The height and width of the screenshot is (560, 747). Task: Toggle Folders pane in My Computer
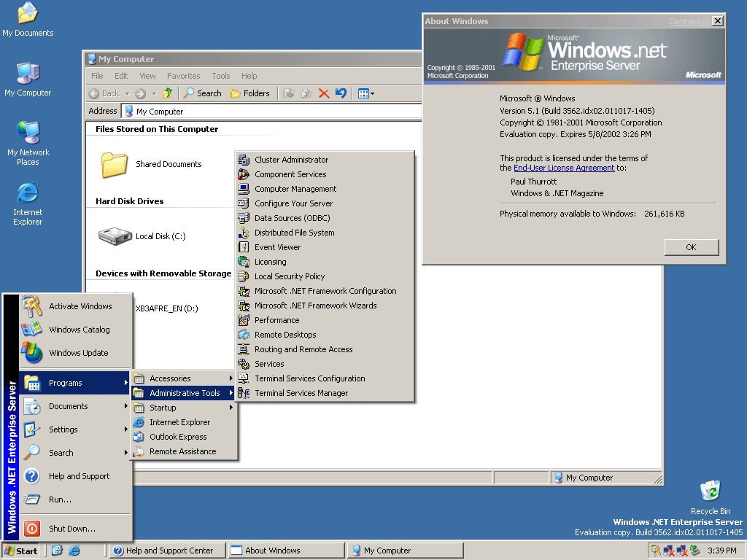click(x=249, y=93)
